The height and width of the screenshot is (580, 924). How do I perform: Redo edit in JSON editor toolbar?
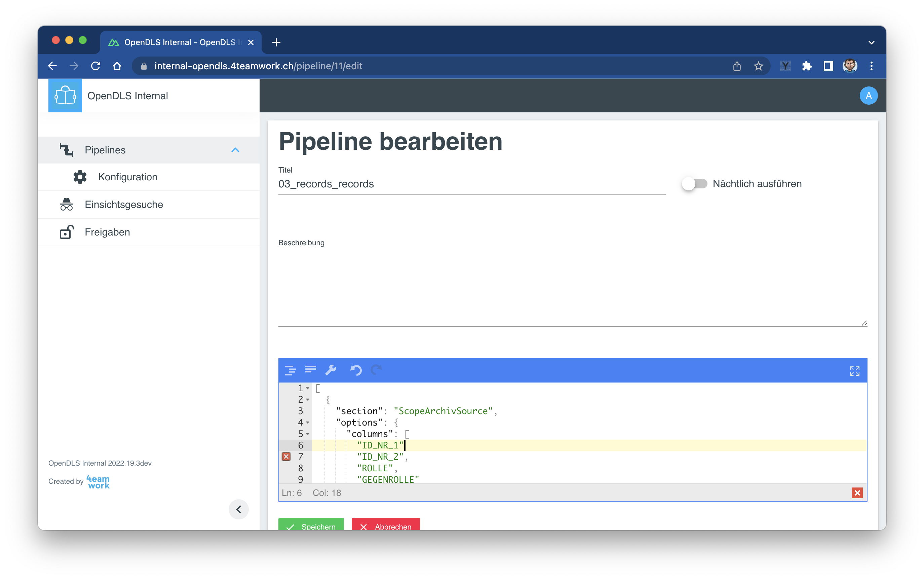pos(377,370)
